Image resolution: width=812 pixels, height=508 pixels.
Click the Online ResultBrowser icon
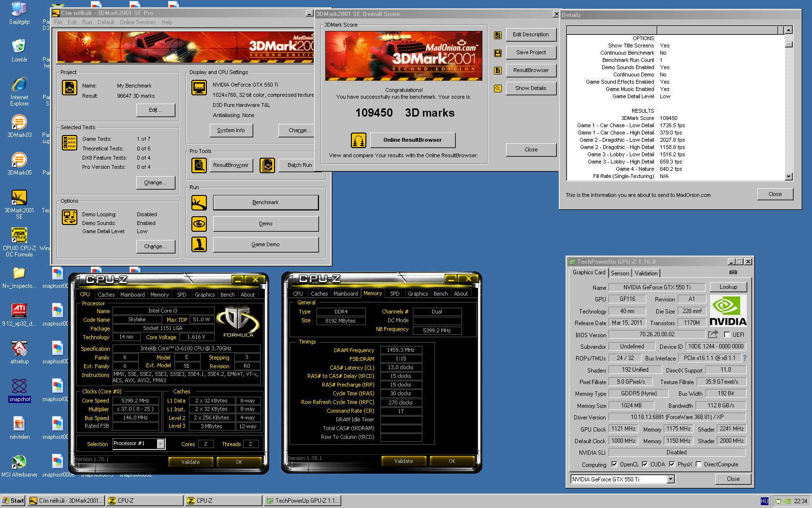[x=359, y=140]
